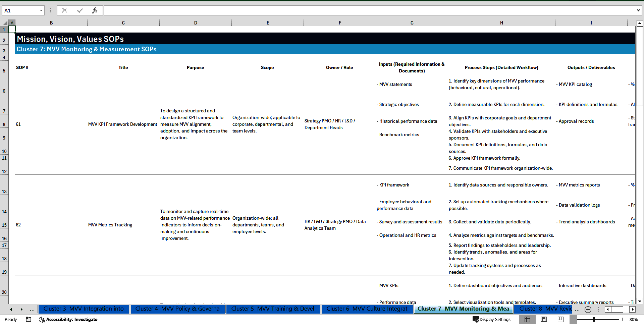Select the Normal view icon

pyautogui.click(x=527, y=319)
